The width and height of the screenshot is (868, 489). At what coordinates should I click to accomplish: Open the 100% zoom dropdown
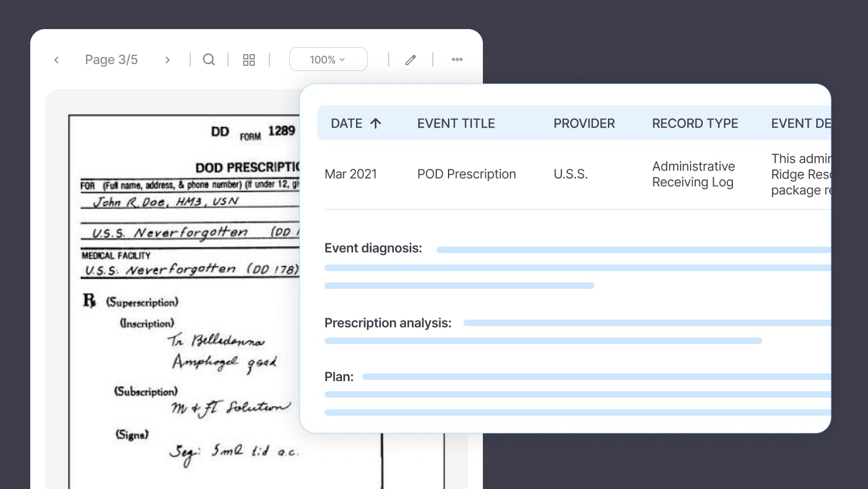(328, 59)
